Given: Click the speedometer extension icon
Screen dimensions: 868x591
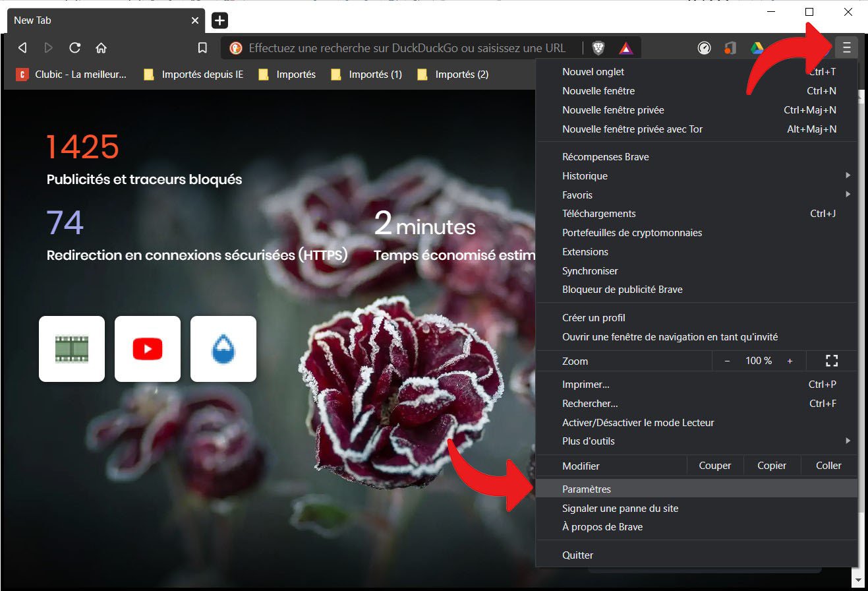Looking at the screenshot, I should pyautogui.click(x=705, y=48).
